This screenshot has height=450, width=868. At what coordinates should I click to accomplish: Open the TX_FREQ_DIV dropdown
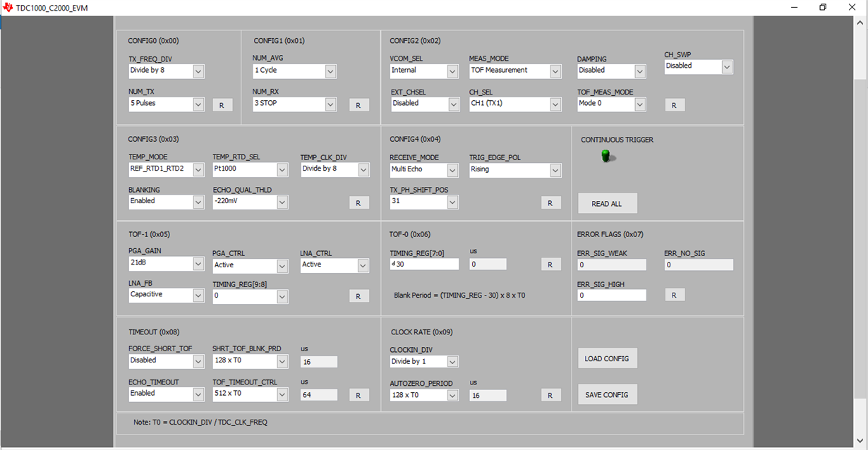click(167, 71)
